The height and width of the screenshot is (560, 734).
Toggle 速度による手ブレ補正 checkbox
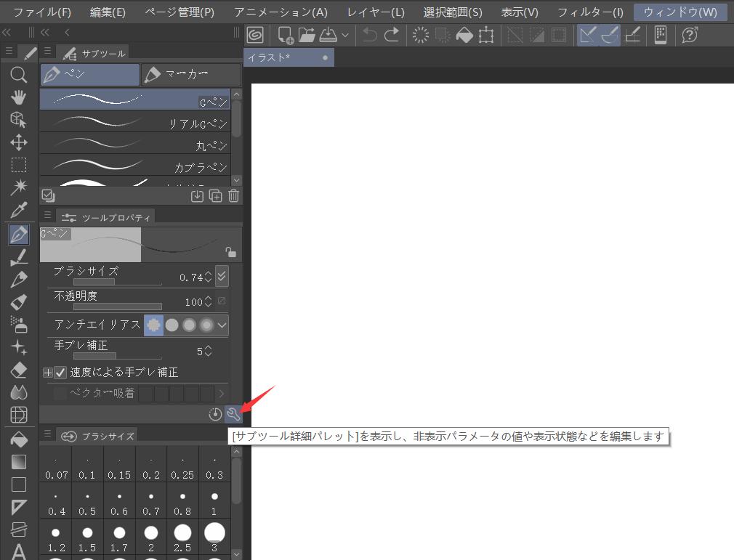tap(61, 373)
